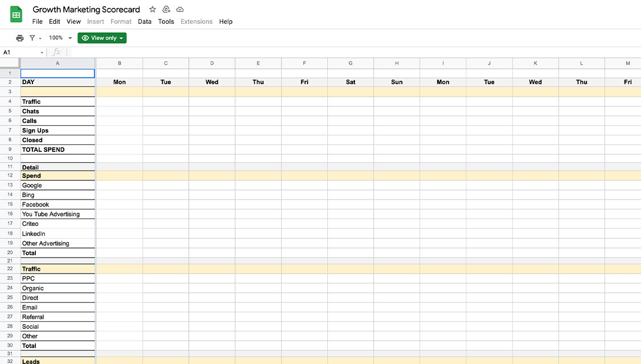Open the Help menu

[x=225, y=22]
